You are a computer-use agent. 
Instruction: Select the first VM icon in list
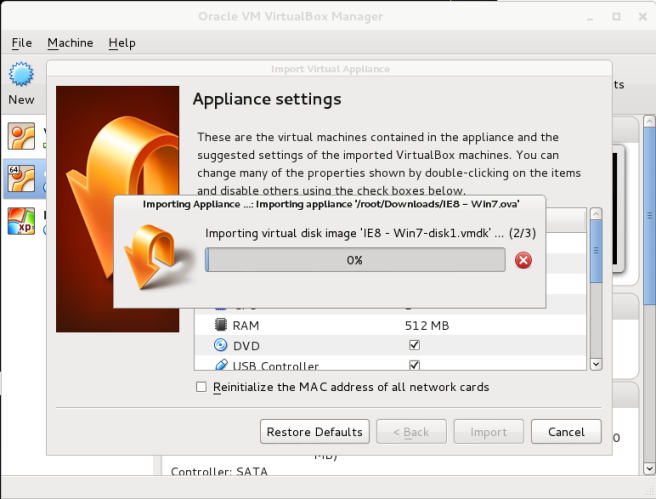point(21,136)
